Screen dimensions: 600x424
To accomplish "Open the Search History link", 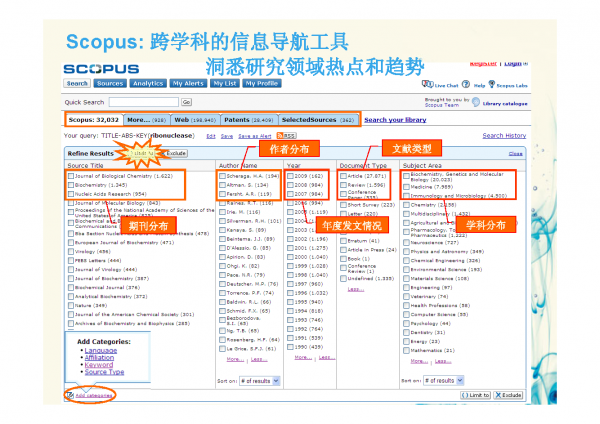I will point(504,135).
